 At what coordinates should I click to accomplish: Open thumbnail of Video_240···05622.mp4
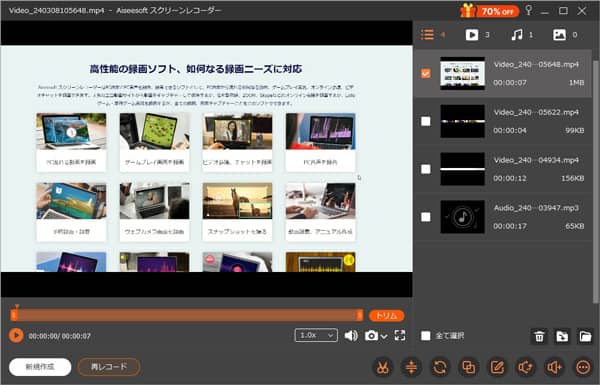point(462,121)
